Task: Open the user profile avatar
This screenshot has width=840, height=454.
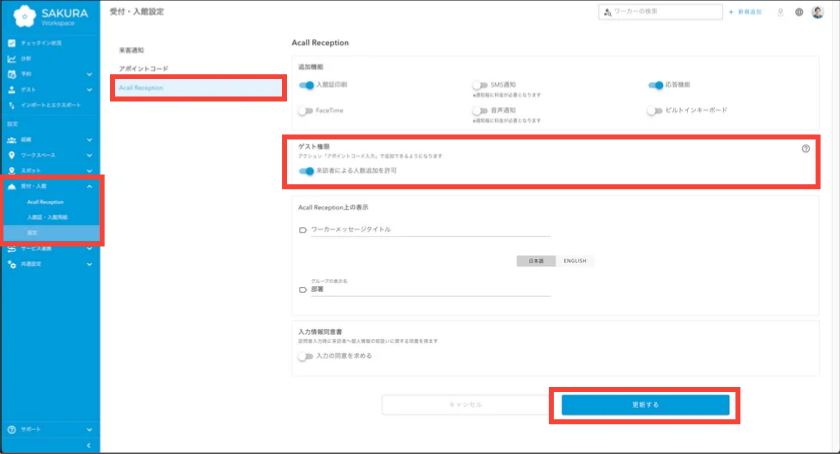Action: [x=817, y=12]
